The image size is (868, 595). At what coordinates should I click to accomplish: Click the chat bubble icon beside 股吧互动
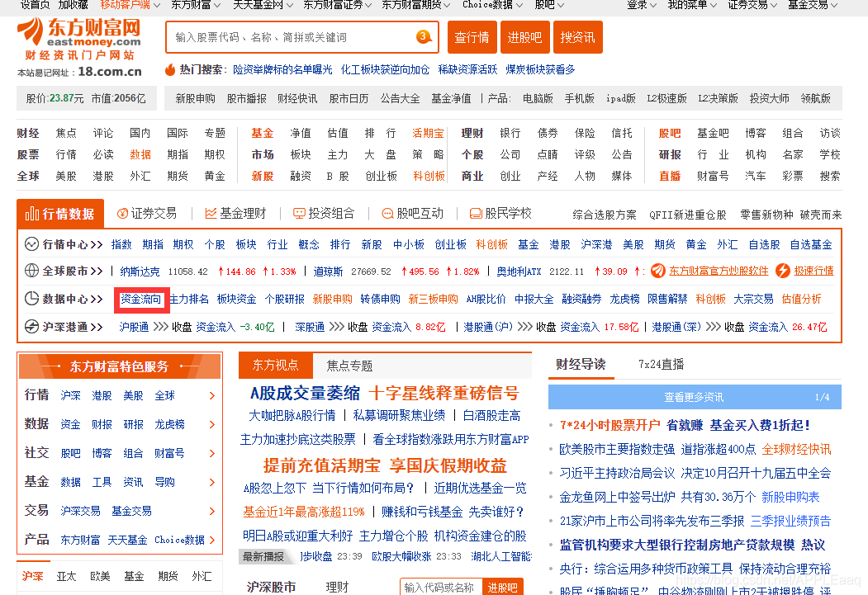[x=387, y=214]
